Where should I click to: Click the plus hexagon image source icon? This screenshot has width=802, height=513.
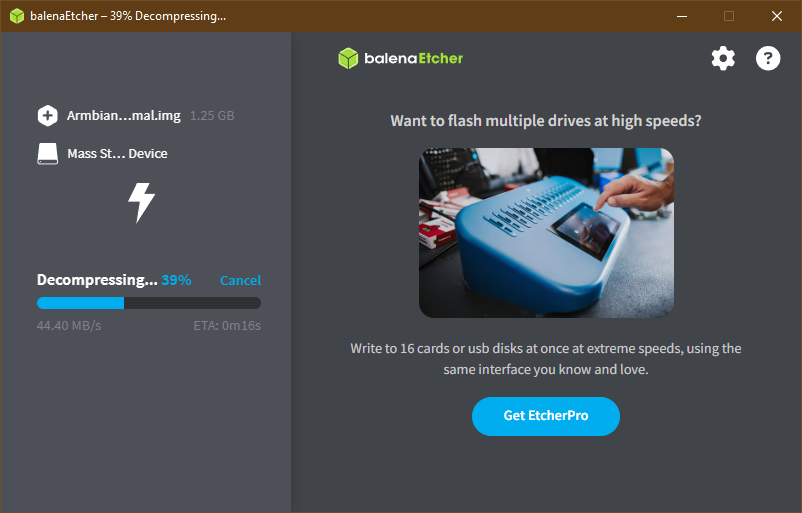pyautogui.click(x=48, y=116)
